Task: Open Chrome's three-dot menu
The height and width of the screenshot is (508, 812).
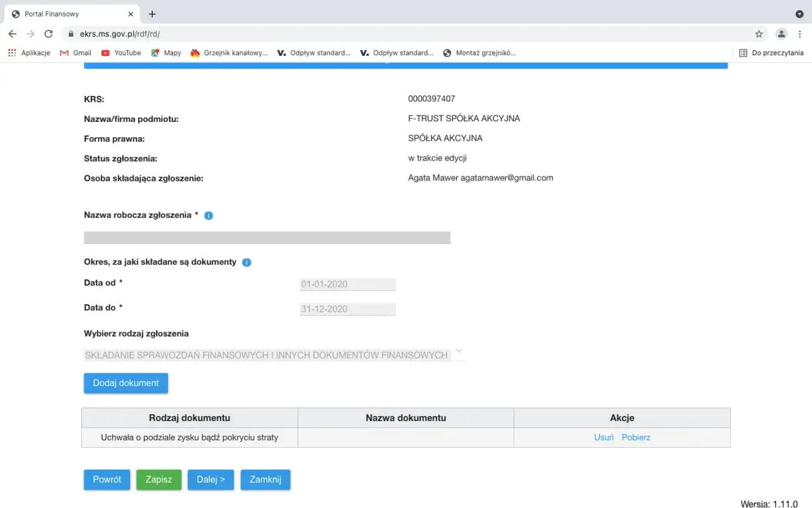Action: [800, 33]
